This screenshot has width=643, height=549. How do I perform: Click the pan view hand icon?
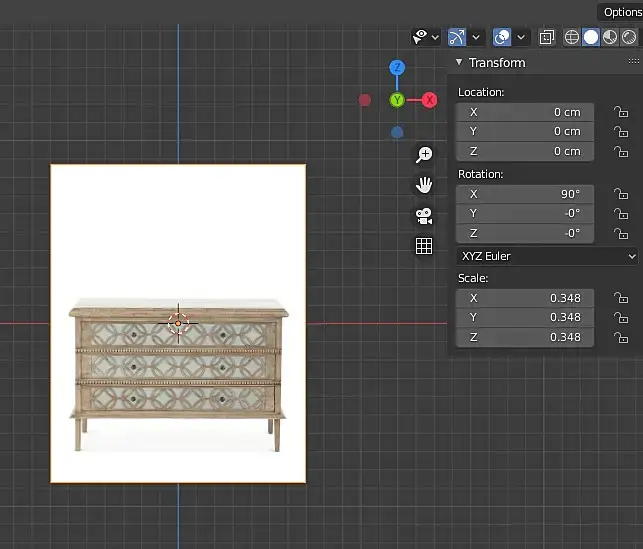click(x=424, y=185)
